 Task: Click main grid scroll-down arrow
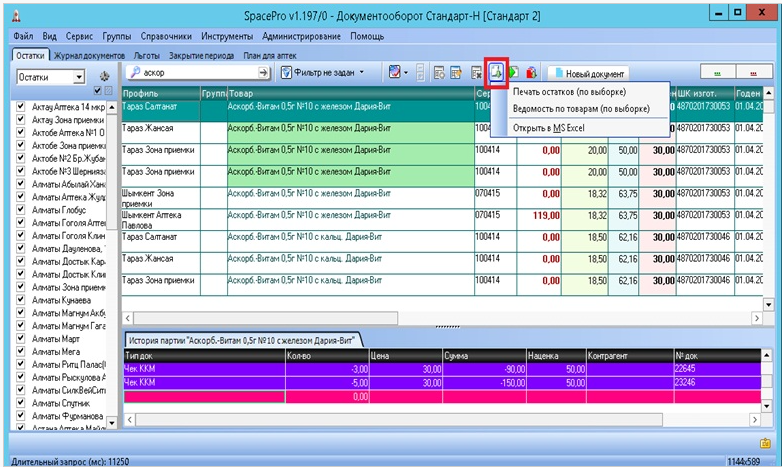pos(768,304)
